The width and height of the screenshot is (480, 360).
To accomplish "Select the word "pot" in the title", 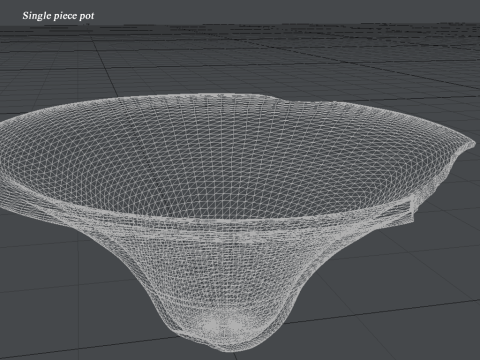I will click(x=87, y=16).
